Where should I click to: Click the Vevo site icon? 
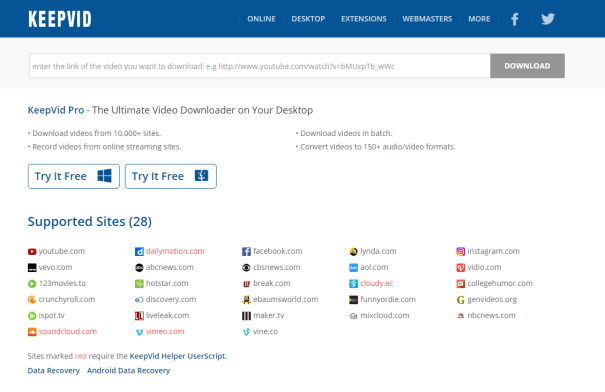coord(32,268)
